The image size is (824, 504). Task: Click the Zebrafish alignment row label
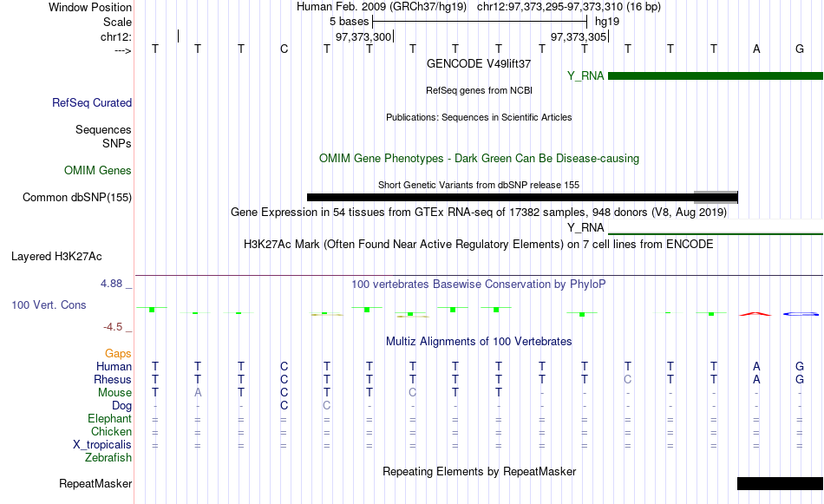[x=108, y=458]
